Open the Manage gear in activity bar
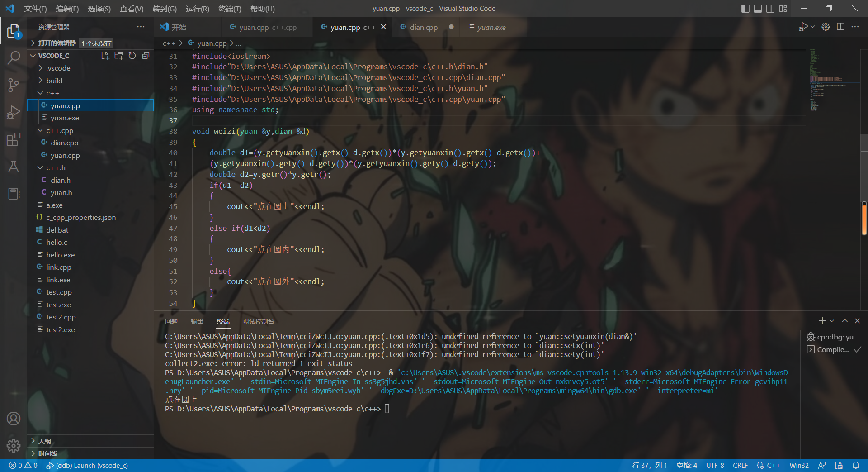The image size is (868, 472). click(14, 446)
